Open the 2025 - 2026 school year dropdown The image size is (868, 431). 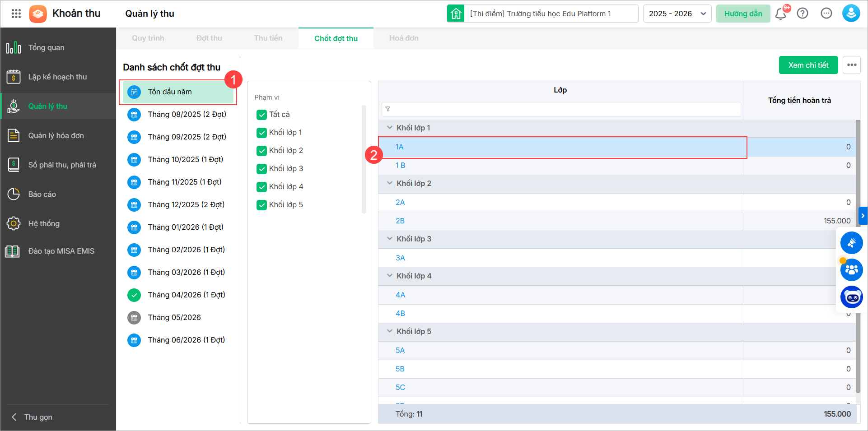pos(677,14)
